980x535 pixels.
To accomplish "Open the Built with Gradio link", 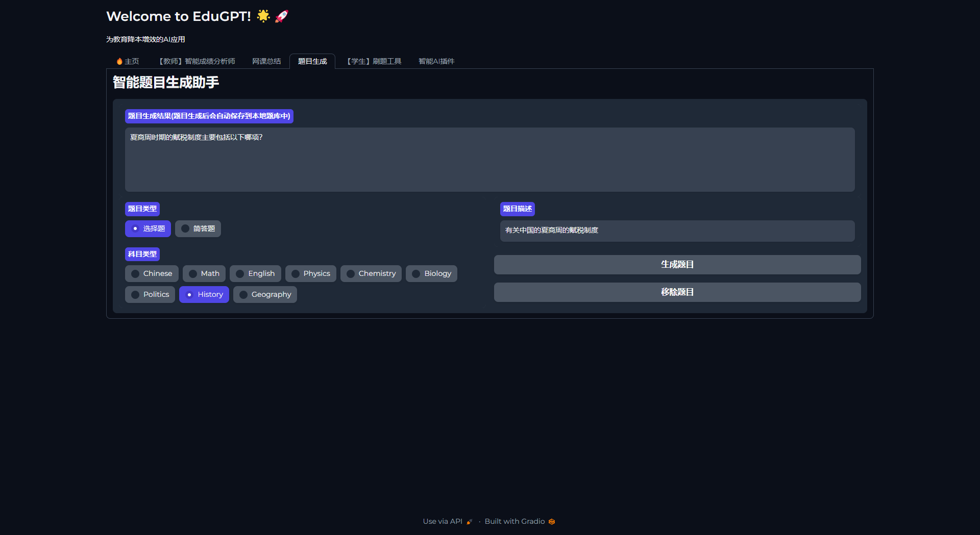I will [514, 521].
